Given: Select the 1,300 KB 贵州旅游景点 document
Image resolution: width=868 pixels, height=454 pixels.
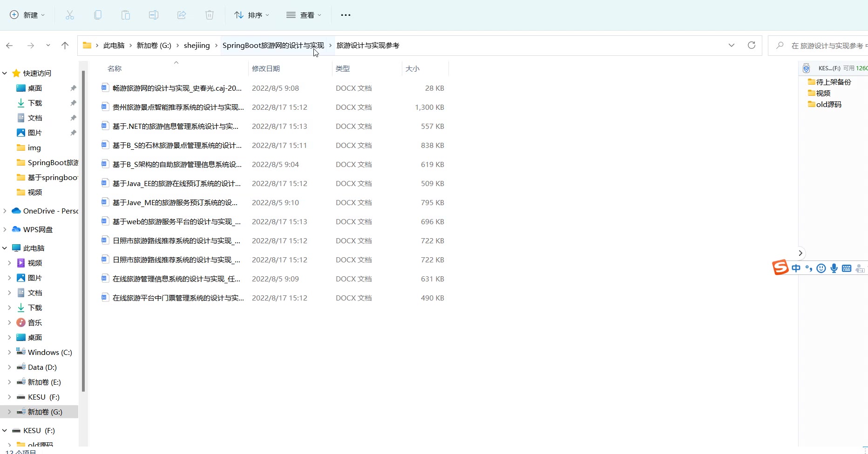Looking at the screenshot, I should tap(178, 107).
